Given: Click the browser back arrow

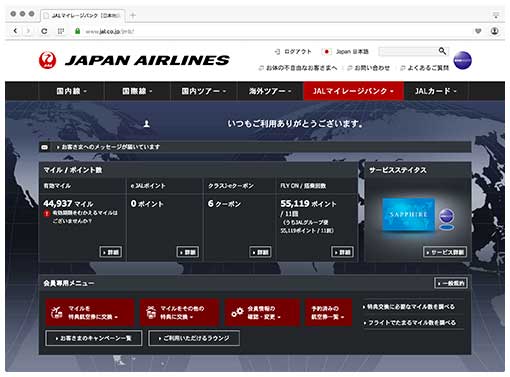Looking at the screenshot, I should (15, 31).
